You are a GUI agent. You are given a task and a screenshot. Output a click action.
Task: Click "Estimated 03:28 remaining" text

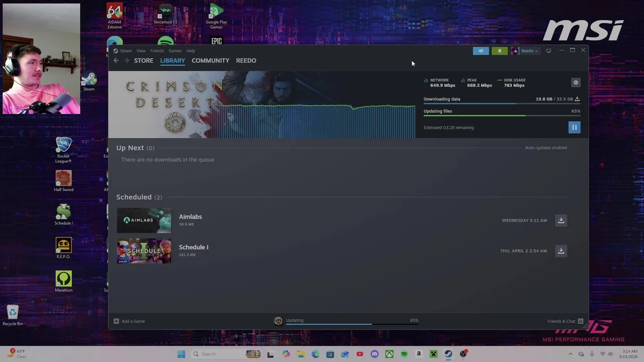(x=449, y=128)
